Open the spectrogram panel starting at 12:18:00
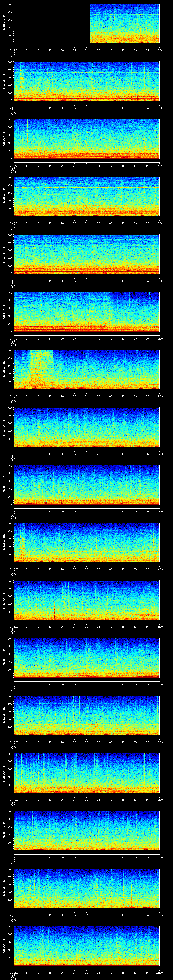This screenshot has height=980, width=173. click(x=87, y=831)
